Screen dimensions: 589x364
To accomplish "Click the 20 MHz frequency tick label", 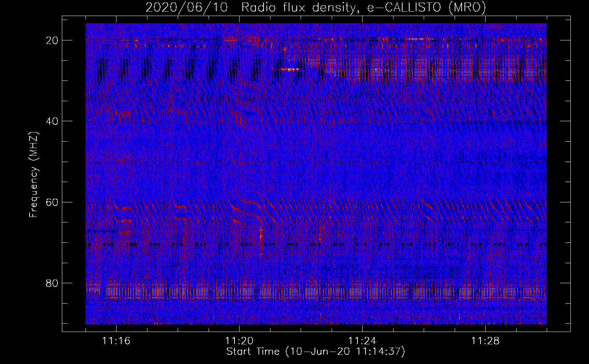I will [x=52, y=40].
